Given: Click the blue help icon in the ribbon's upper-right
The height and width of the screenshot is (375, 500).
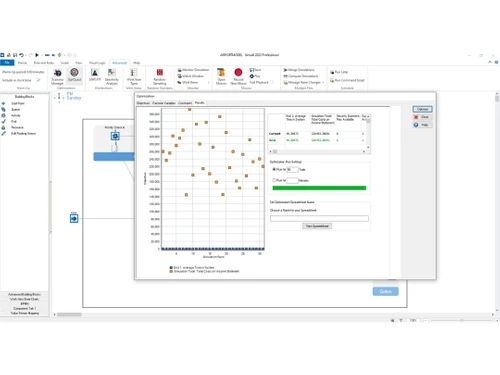Looking at the screenshot, I should [496, 62].
